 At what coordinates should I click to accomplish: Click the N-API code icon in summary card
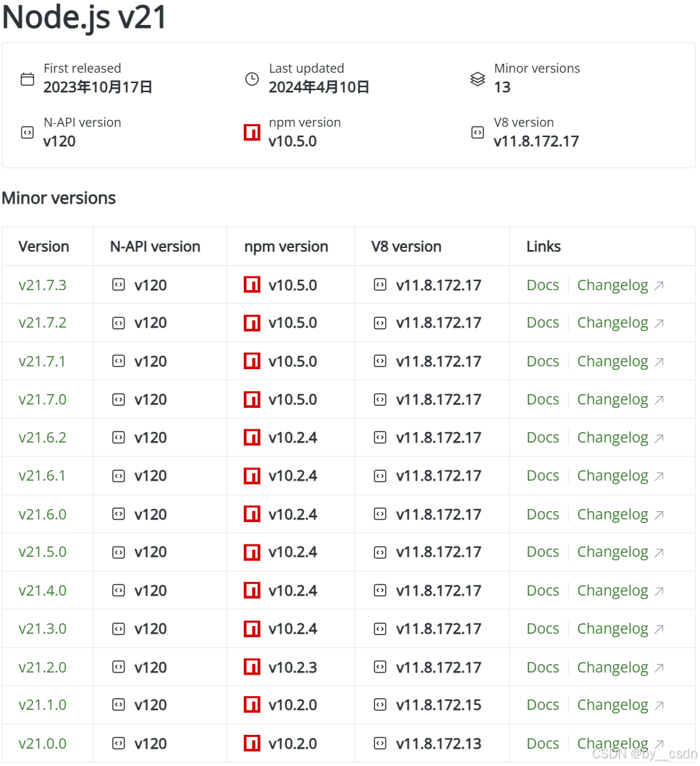tap(28, 132)
